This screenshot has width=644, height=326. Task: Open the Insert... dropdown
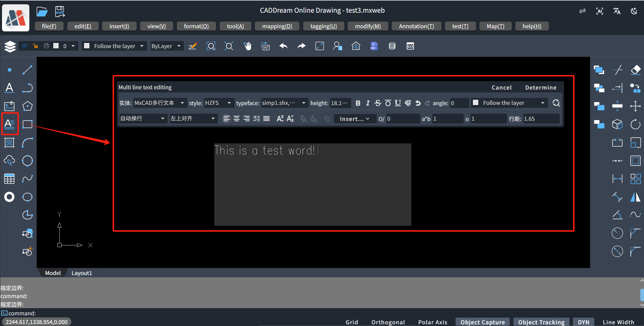354,119
